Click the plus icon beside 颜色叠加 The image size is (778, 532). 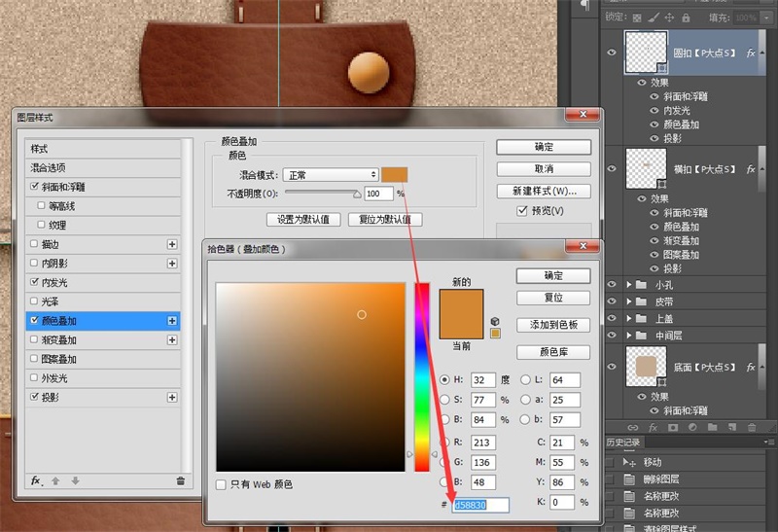(x=172, y=321)
